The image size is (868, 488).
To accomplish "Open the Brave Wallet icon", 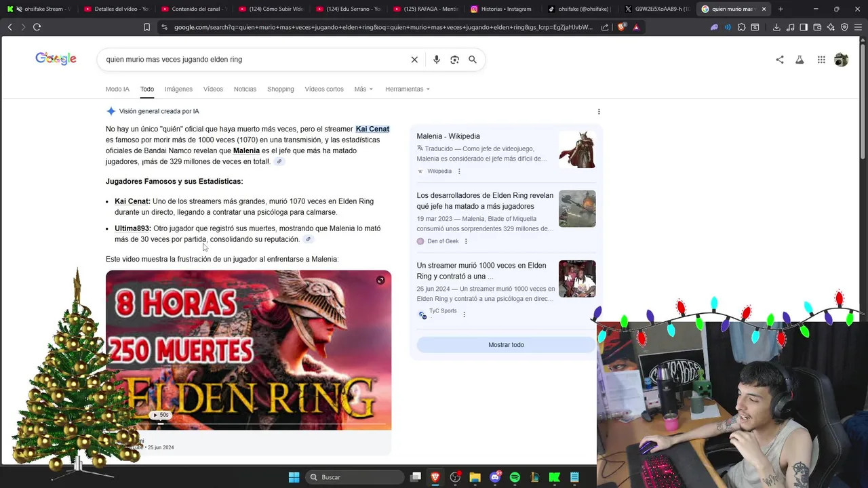I will 817,27.
